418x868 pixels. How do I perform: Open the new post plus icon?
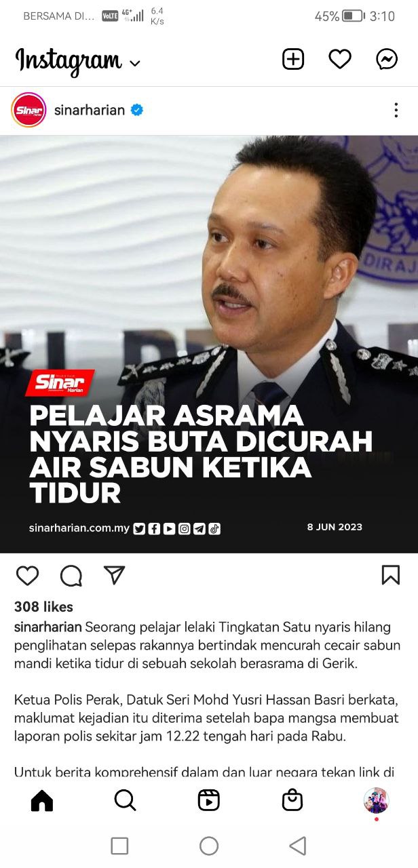tap(293, 60)
